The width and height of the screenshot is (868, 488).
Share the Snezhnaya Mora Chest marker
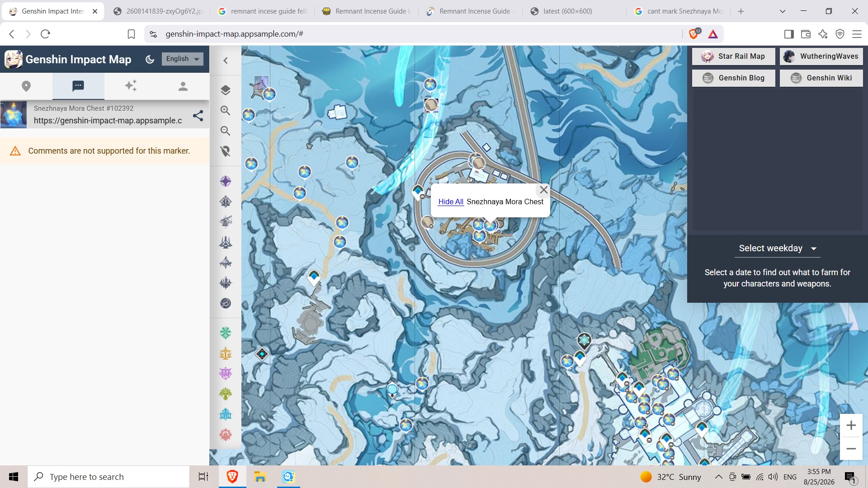[x=198, y=116]
